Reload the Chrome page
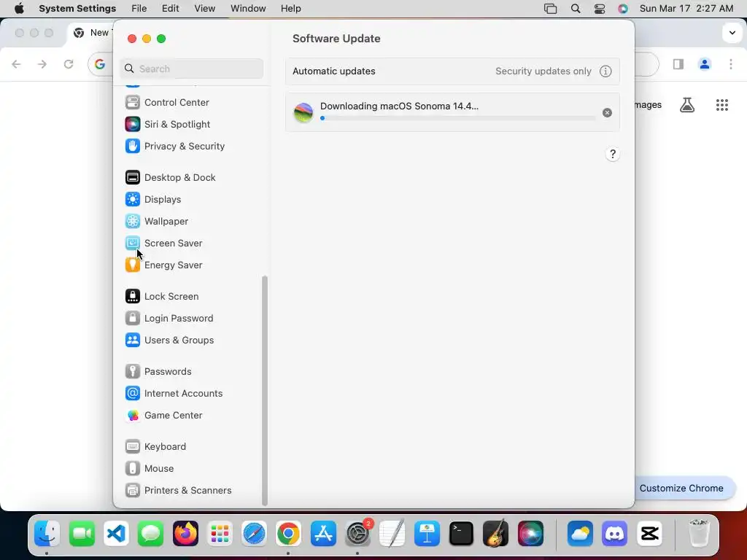The height and width of the screenshot is (560, 747). coord(69,64)
